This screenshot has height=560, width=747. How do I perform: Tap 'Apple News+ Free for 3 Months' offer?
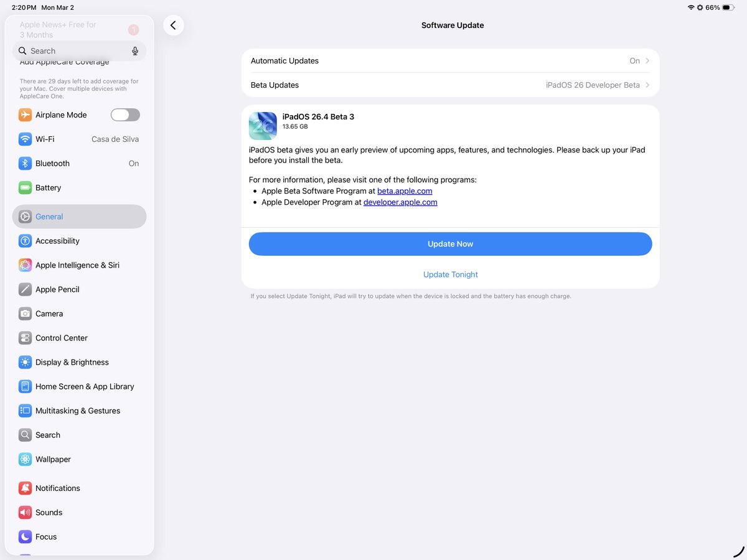click(x=58, y=30)
